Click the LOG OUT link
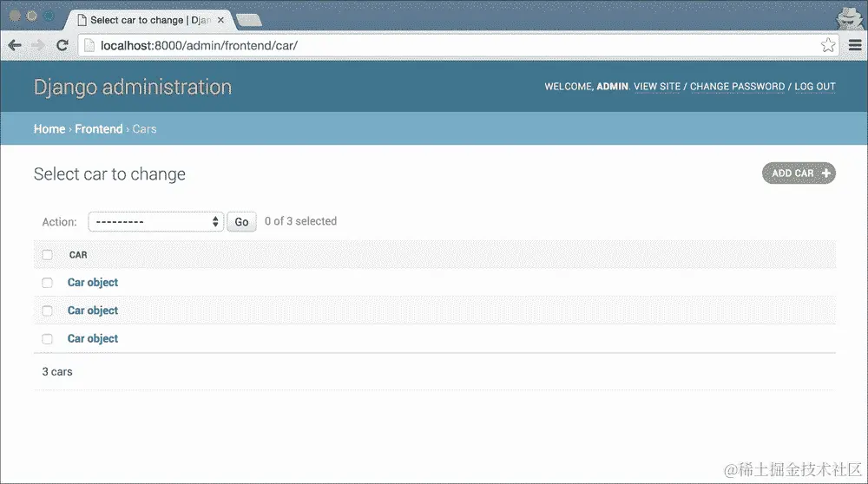The image size is (868, 484). click(x=815, y=86)
